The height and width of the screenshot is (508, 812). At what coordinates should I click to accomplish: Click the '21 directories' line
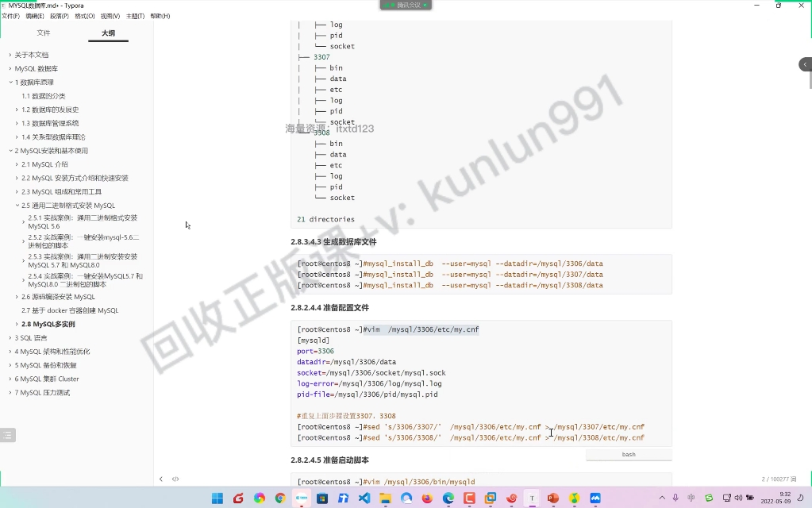click(x=325, y=220)
